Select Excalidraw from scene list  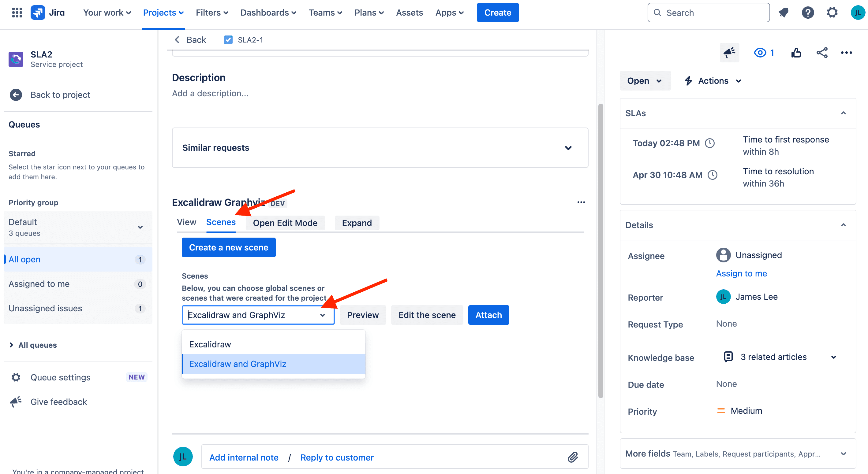tap(273, 344)
